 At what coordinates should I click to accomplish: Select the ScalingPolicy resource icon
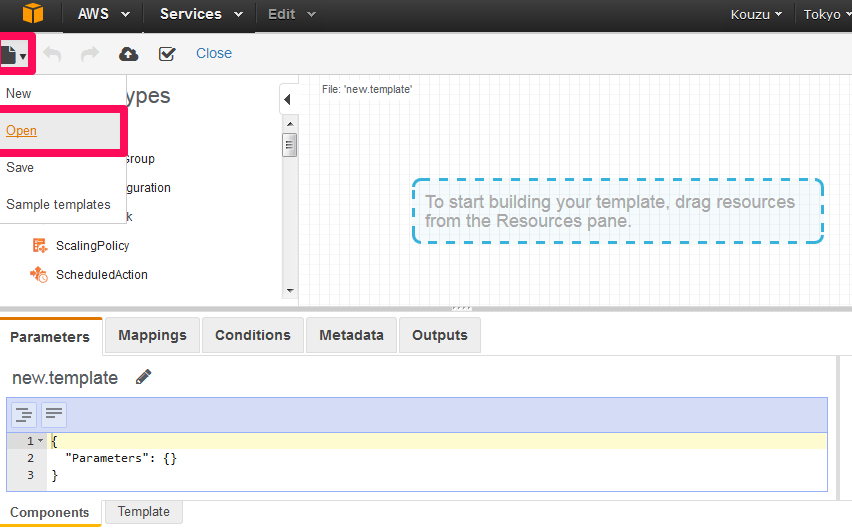39,246
